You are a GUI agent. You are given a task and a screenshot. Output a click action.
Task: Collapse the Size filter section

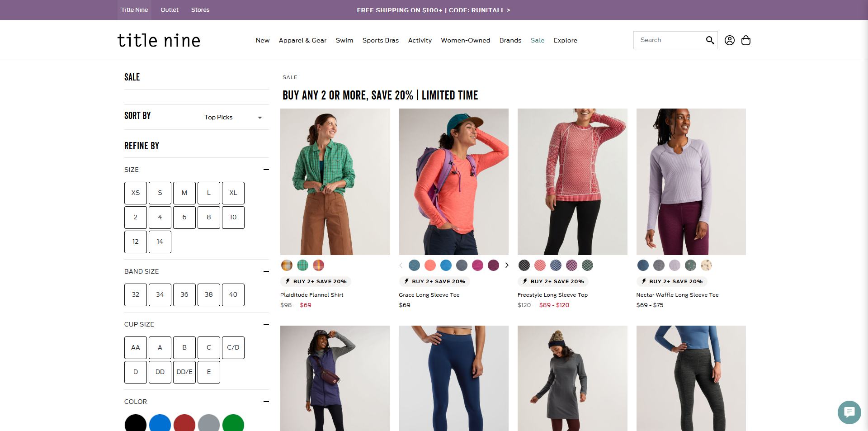(x=266, y=170)
